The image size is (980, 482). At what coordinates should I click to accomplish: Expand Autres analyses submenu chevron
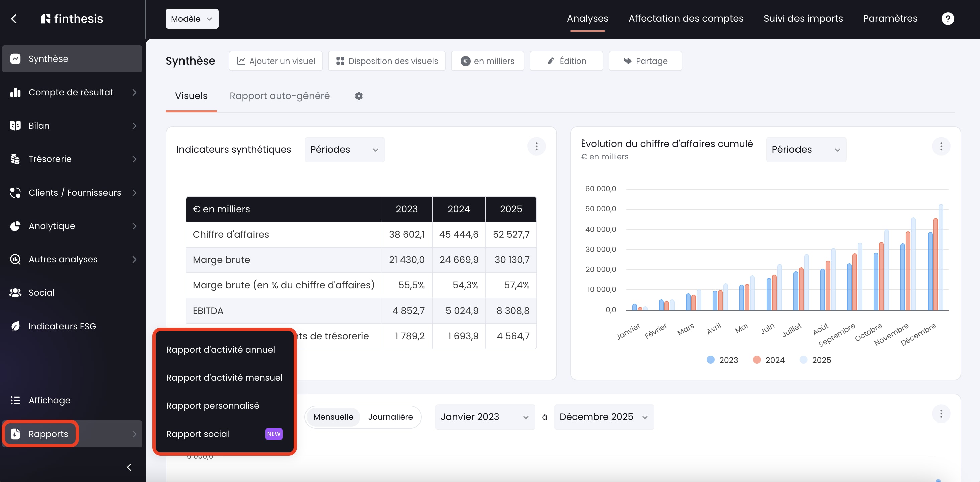tap(134, 259)
